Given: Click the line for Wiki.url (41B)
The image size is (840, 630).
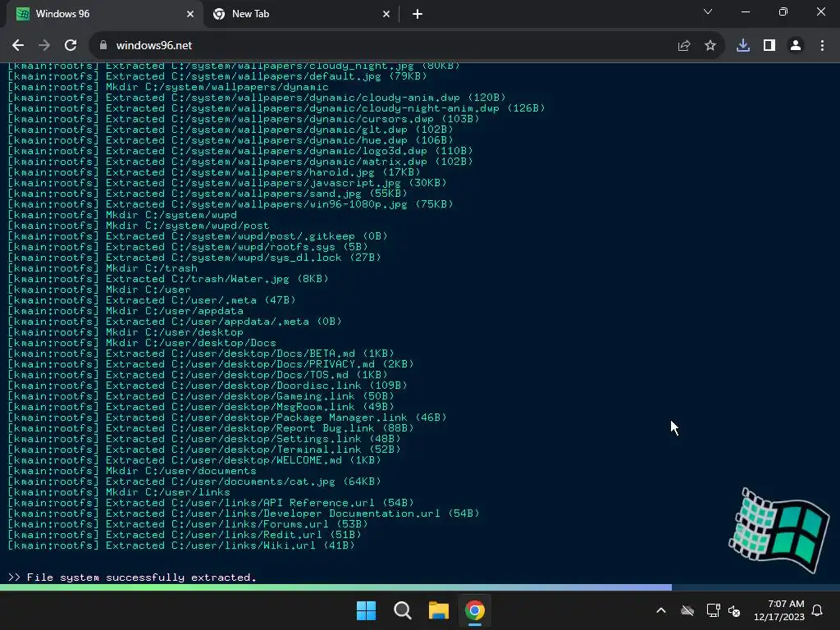Looking at the screenshot, I should [181, 546].
